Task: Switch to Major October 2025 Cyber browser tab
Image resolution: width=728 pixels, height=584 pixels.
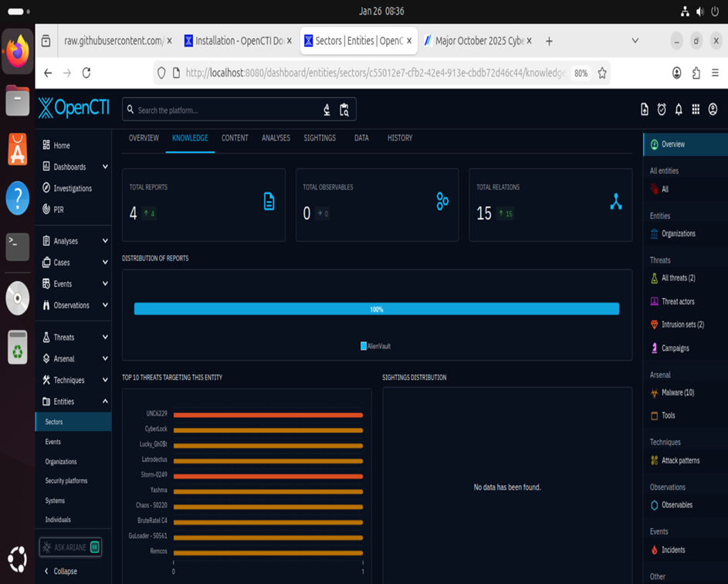Action: [478, 41]
